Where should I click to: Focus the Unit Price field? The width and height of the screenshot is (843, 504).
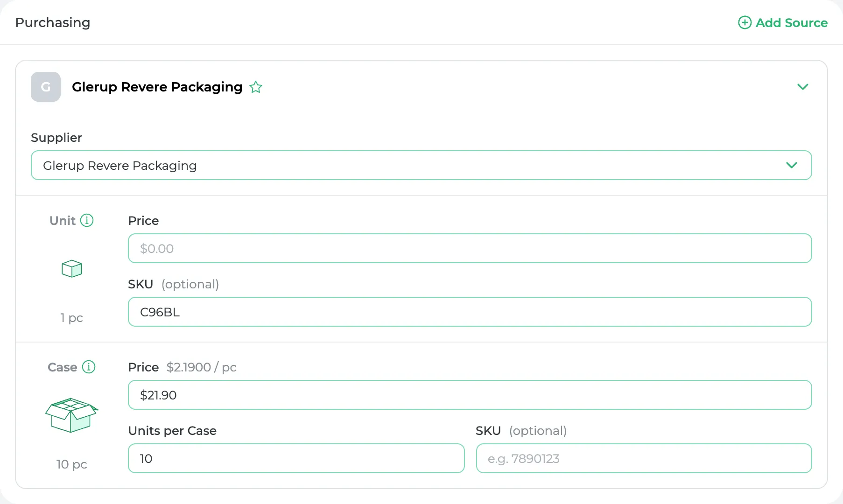(470, 248)
